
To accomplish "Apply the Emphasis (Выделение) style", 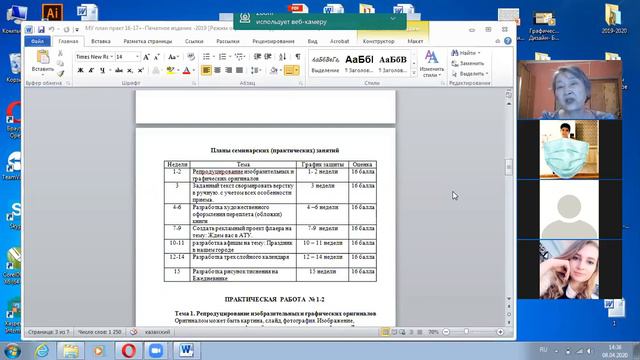I will tap(325, 64).
